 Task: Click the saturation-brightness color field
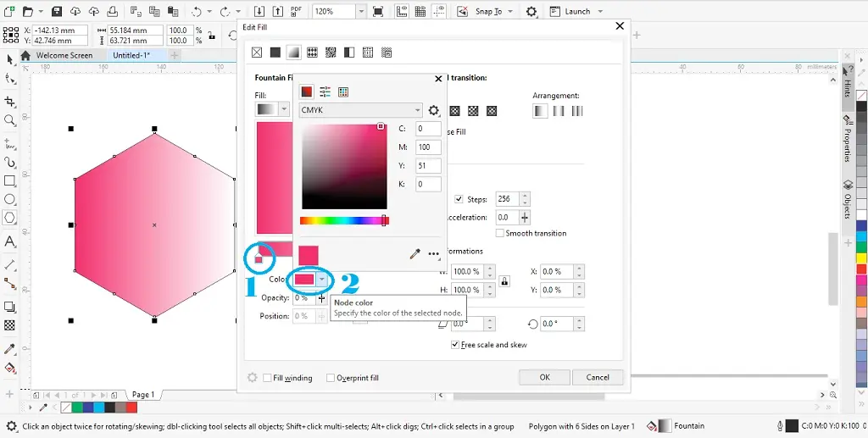[344, 166]
